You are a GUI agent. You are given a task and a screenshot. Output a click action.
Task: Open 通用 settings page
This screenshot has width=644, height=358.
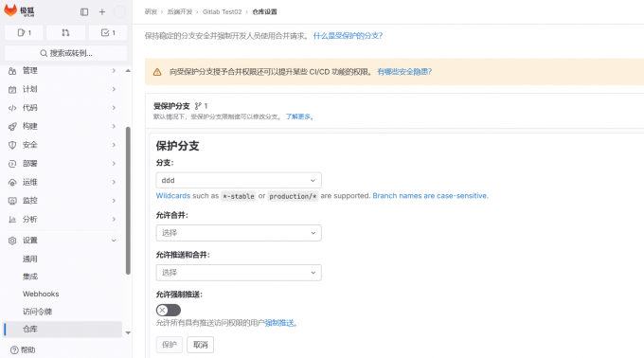pos(29,259)
